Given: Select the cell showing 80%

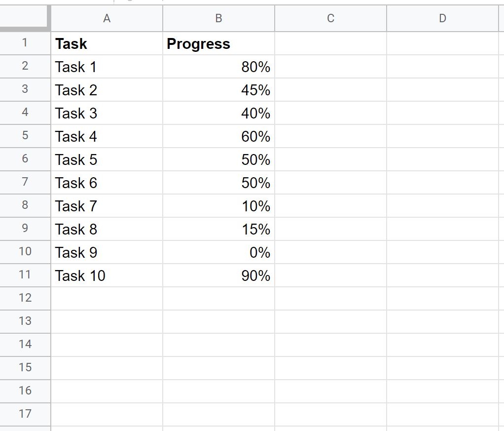Looking at the screenshot, I should 218,67.
